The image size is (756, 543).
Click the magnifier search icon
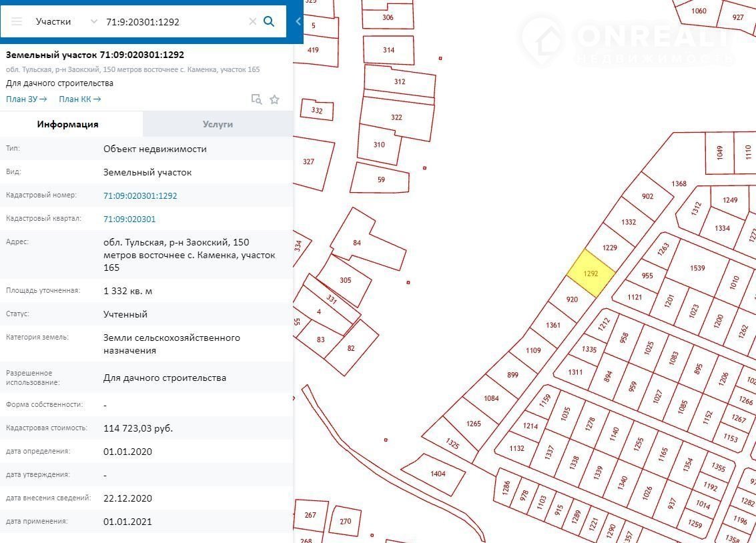coord(269,21)
